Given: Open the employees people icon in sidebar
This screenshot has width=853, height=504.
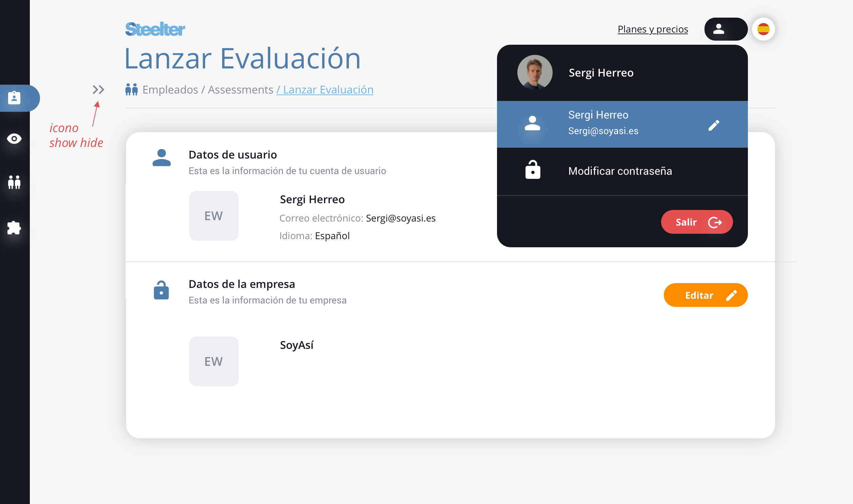Looking at the screenshot, I should tap(14, 182).
